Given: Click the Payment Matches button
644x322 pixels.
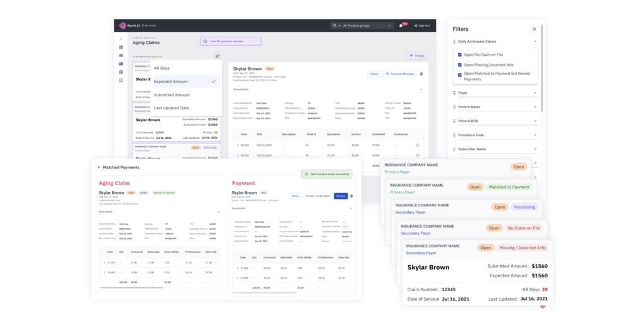Looking at the screenshot, I should pos(399,74).
